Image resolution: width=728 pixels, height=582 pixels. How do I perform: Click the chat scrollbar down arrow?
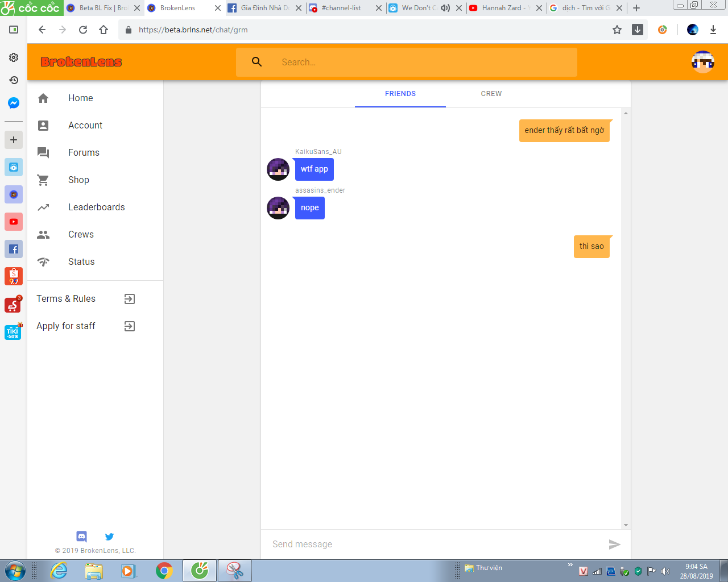click(x=626, y=525)
